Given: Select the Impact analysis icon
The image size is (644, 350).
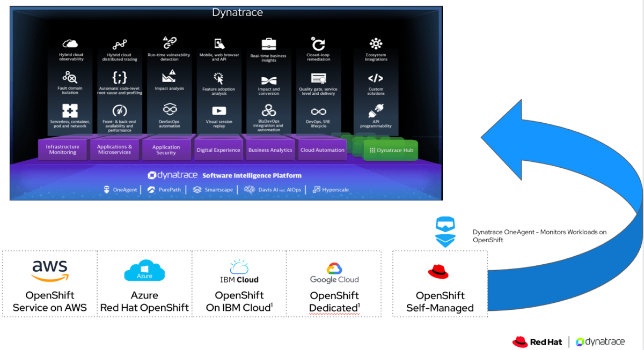Looking at the screenshot, I should pyautogui.click(x=170, y=78).
